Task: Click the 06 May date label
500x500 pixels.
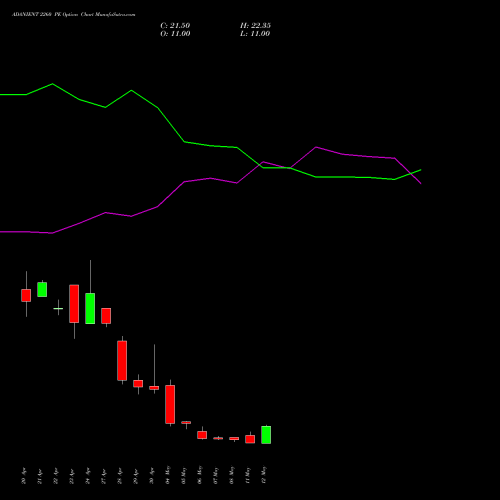Action: [200, 475]
